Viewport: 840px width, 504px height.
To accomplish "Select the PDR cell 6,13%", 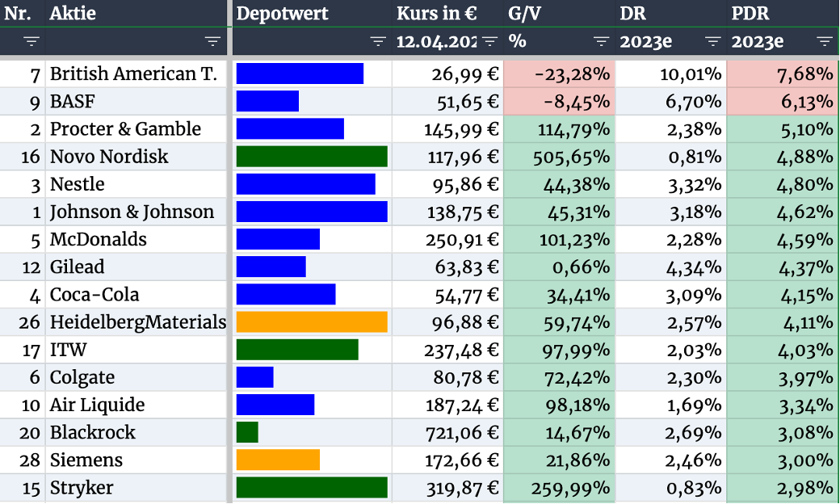I will (783, 101).
